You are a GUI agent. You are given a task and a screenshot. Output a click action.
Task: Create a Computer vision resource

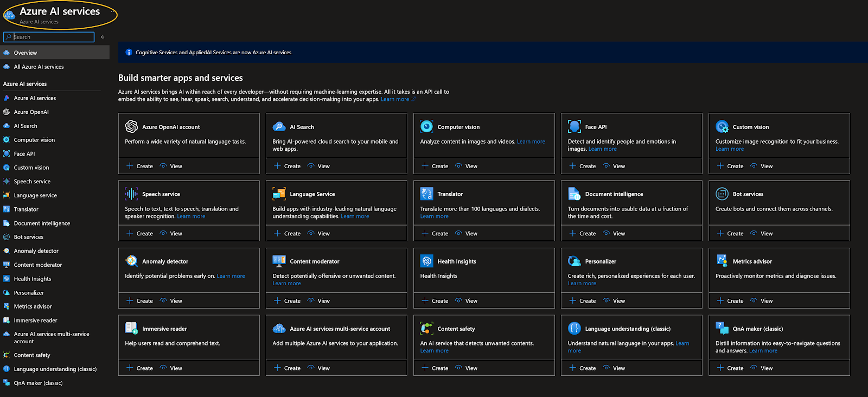(x=435, y=166)
